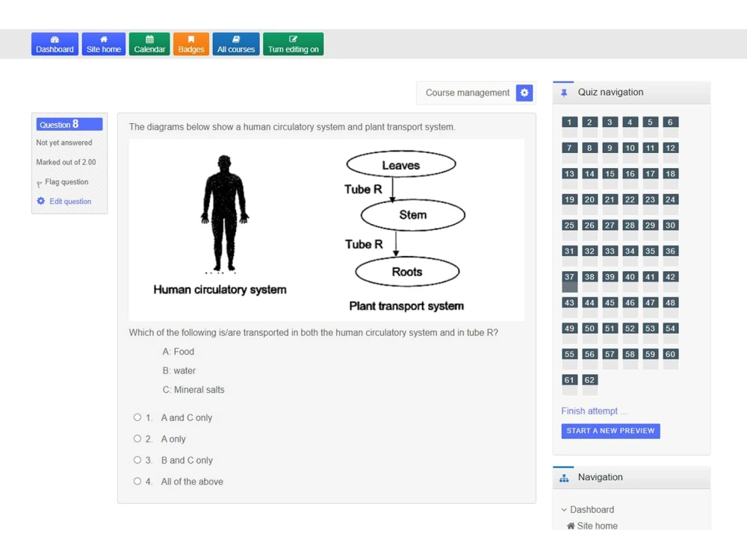Open the Calendar button
The image size is (747, 560).
[x=149, y=44]
